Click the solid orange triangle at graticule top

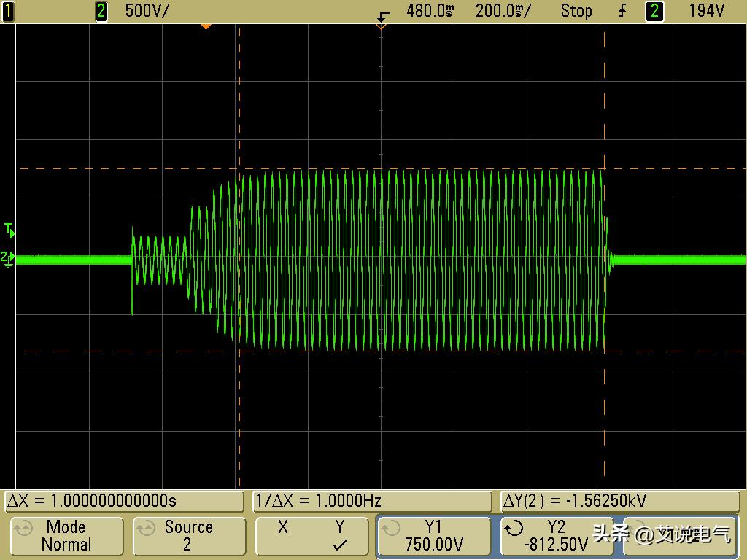pos(206,26)
